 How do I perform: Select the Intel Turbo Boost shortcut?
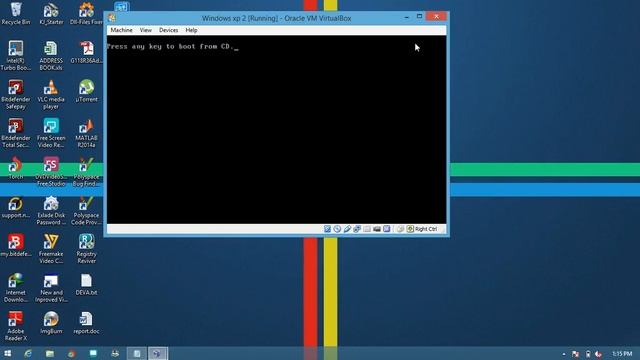(x=16, y=56)
